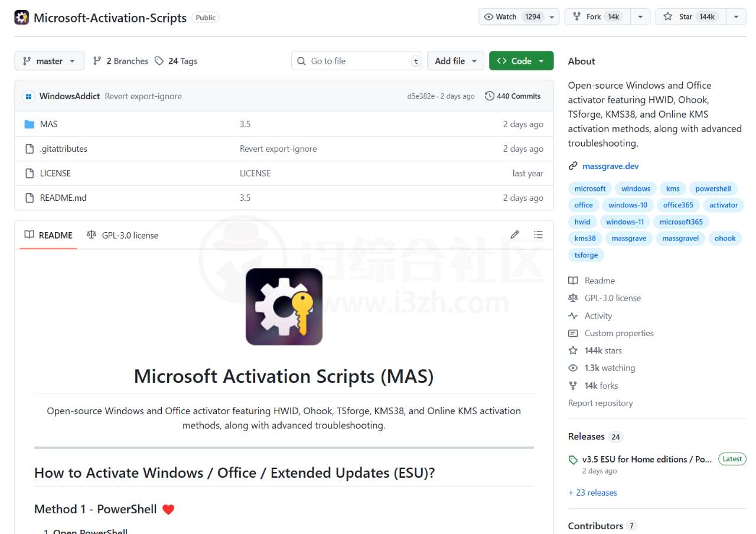Click the MAS folder icon
The image size is (756, 534).
pyautogui.click(x=30, y=124)
